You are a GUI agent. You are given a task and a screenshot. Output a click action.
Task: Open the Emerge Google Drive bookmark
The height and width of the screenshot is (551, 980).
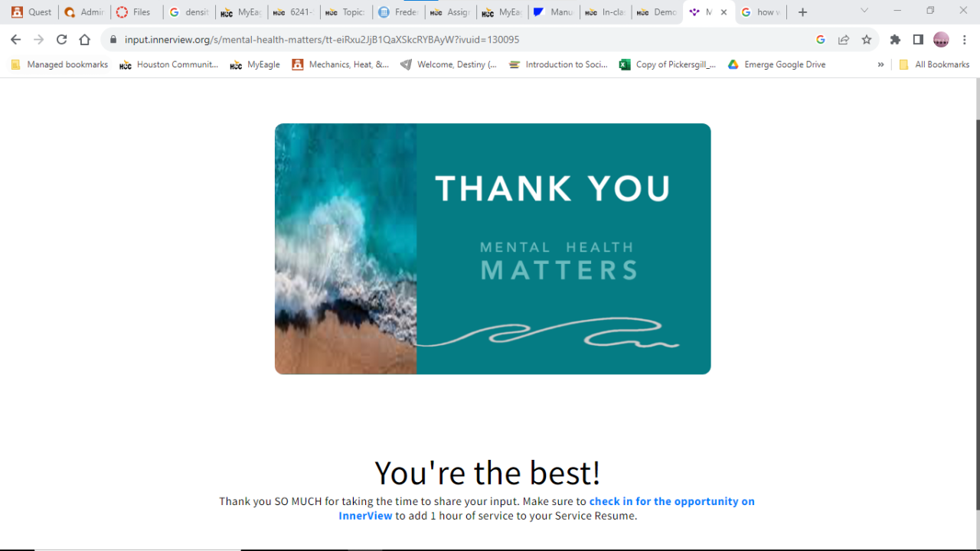(776, 65)
